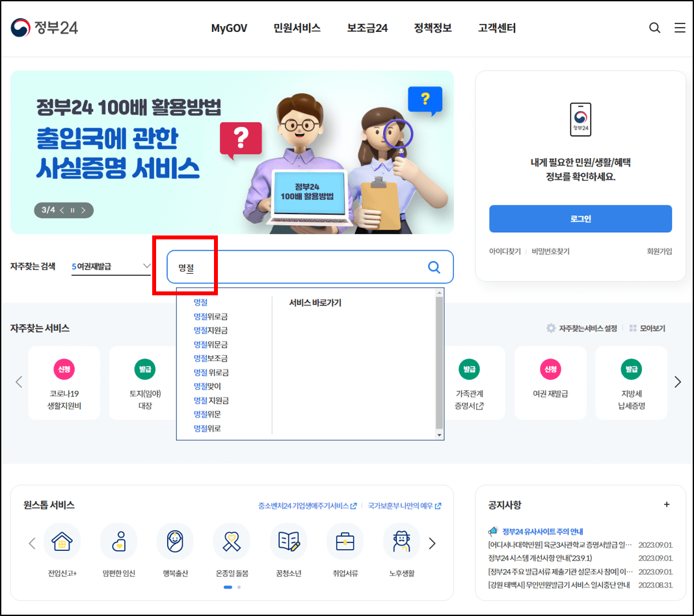Open the 여권재발급 frequent-search dropdown

pyautogui.click(x=109, y=266)
